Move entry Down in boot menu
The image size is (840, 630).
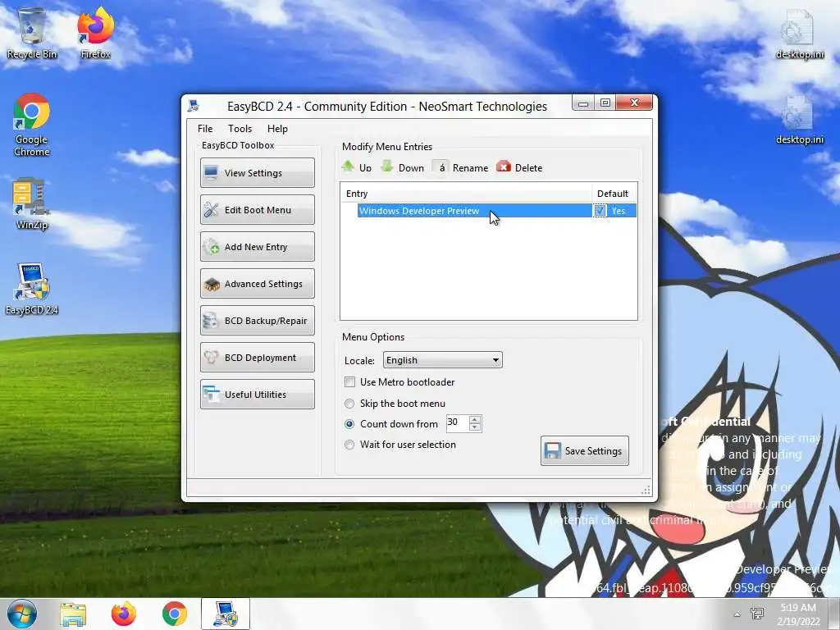pyautogui.click(x=402, y=167)
